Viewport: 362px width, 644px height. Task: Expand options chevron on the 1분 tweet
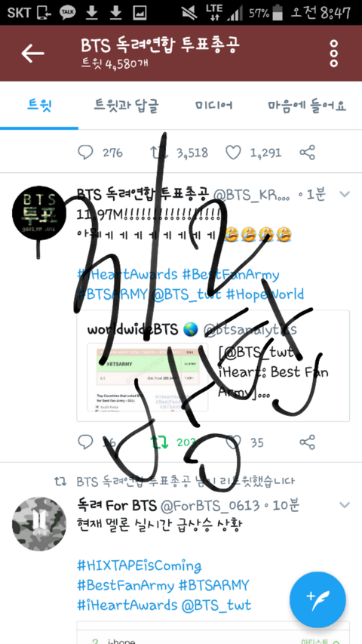[x=345, y=194]
